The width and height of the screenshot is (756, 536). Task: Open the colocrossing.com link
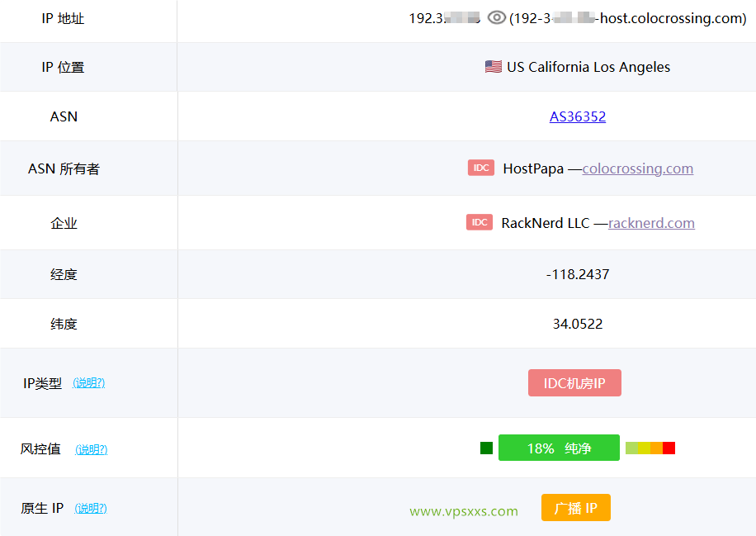pos(637,168)
